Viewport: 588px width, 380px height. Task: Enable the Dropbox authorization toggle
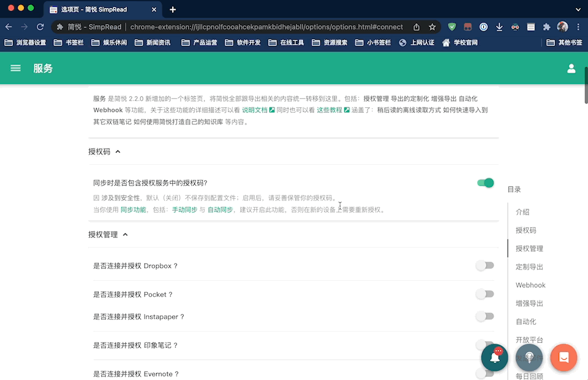coord(484,265)
